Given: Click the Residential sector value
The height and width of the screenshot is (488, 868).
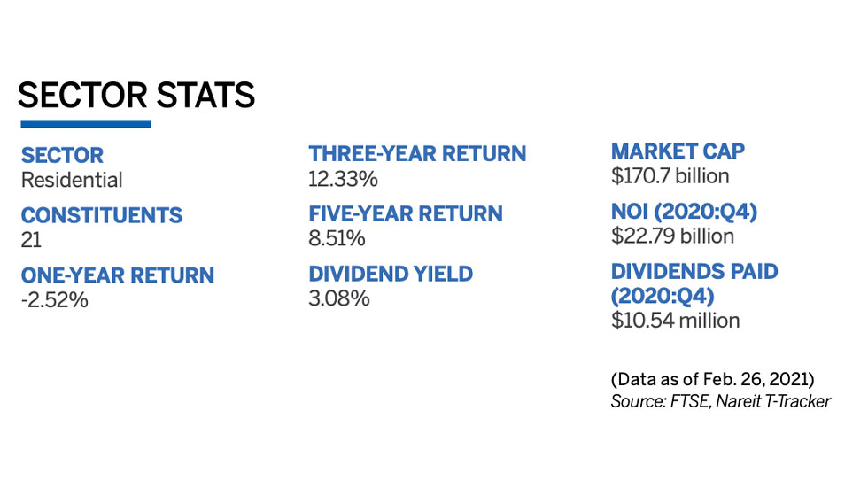Looking at the screenshot, I should point(72,181).
